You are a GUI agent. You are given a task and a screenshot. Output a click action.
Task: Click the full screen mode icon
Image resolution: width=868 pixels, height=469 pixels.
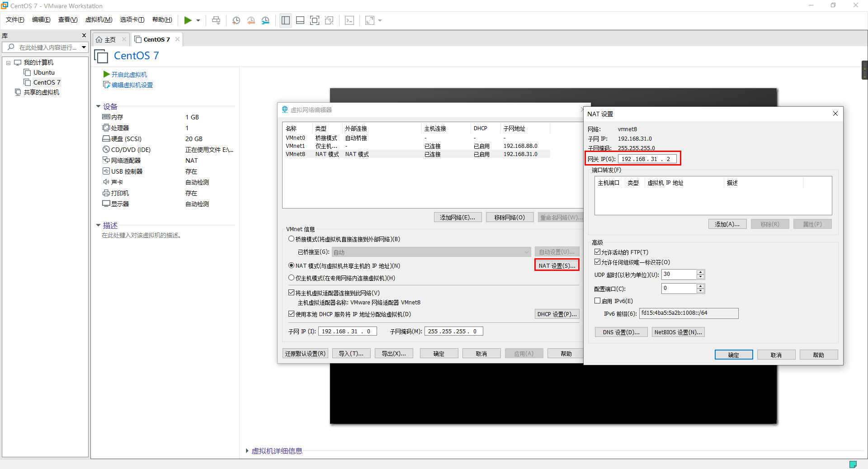click(315, 20)
